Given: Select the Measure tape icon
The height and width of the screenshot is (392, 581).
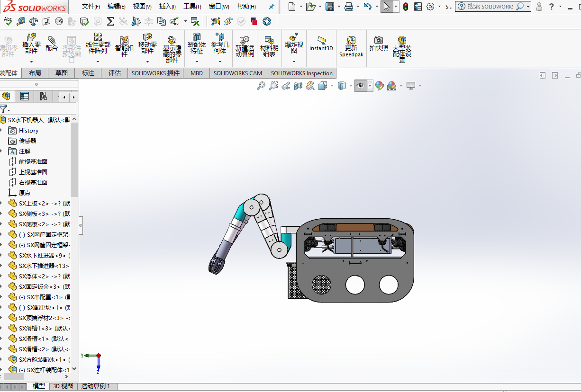Looking at the screenshot, I should pos(21,21).
